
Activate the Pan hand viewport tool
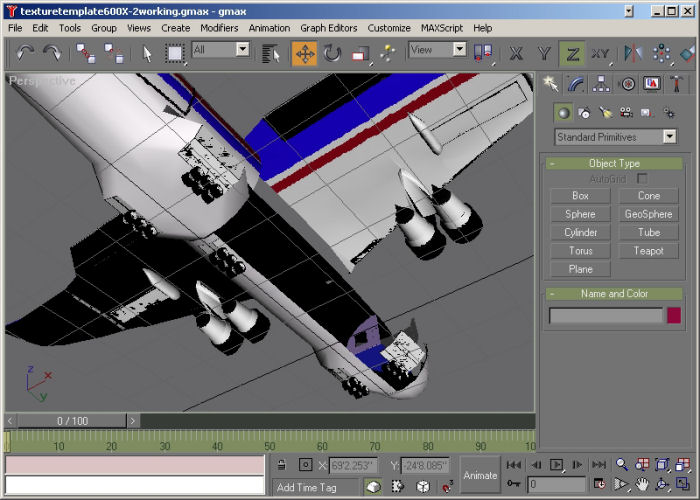(x=640, y=485)
